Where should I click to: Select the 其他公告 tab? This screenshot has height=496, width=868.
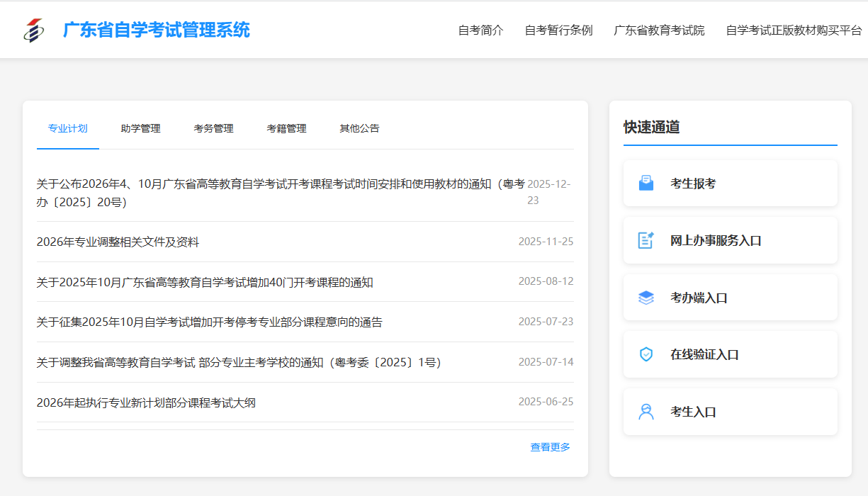(359, 128)
